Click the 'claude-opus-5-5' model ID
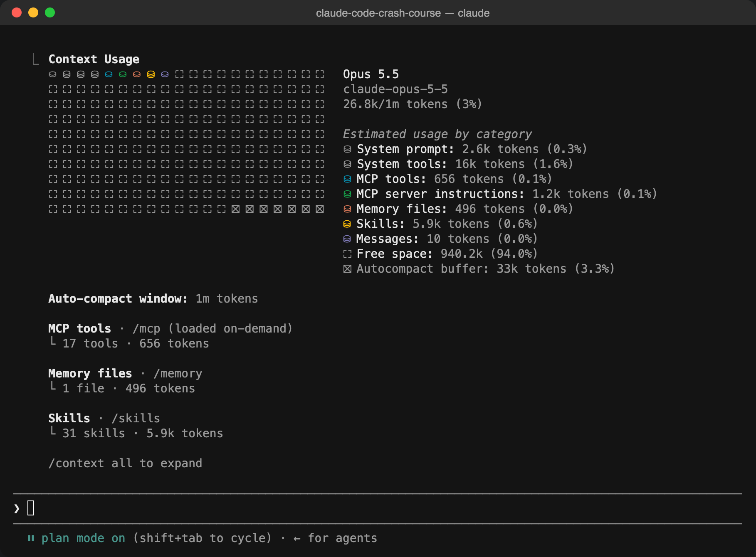The image size is (756, 557). [395, 89]
